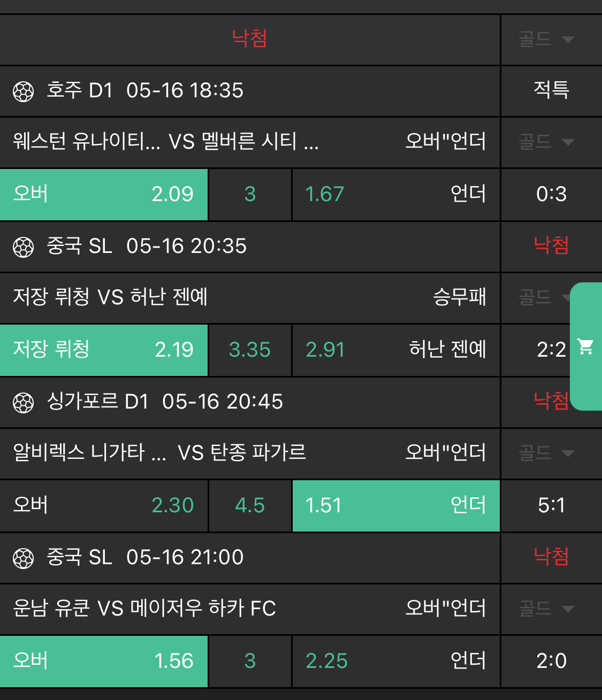The image size is (602, 700).
Task: Select 허난 젠예 2.91 win option
Action: [x=396, y=350]
